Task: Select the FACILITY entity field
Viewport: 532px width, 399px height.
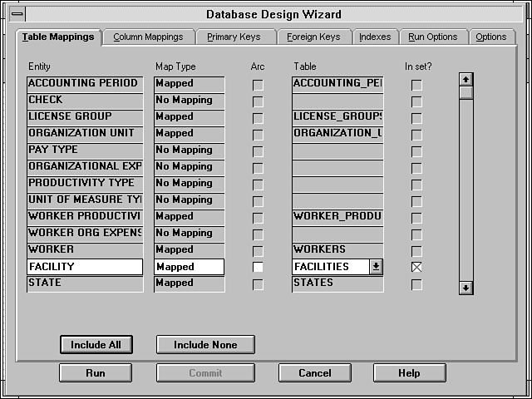Action: coord(84,267)
